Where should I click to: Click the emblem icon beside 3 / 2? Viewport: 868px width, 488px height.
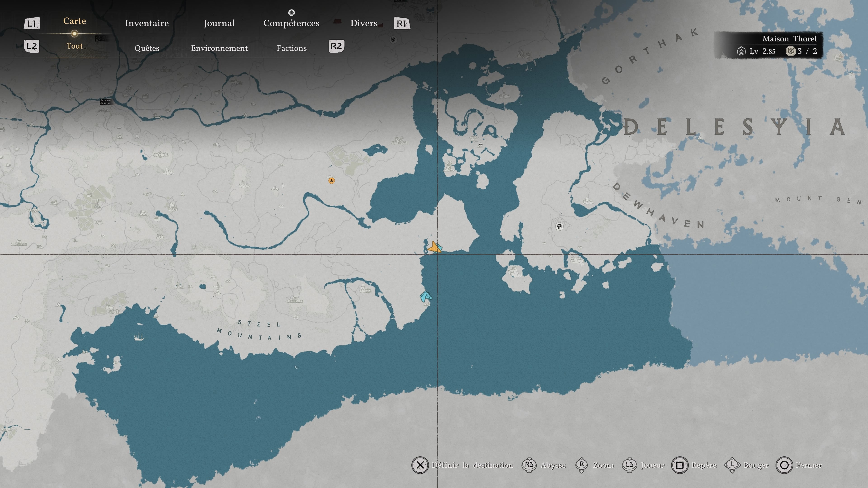(790, 51)
